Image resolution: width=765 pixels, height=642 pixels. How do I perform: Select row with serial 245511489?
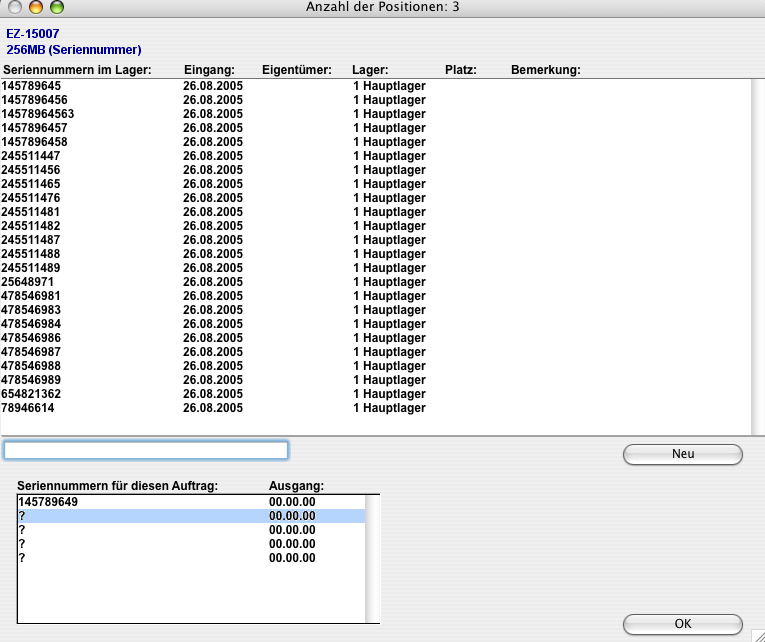click(31, 268)
